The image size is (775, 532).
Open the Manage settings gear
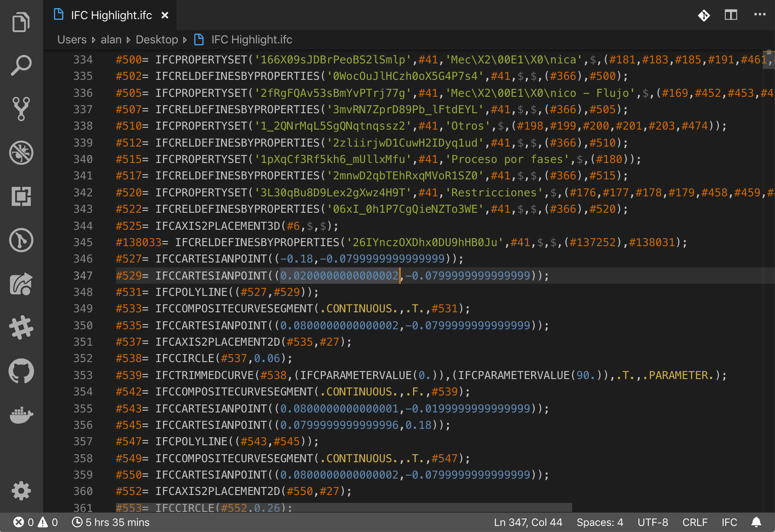[21, 491]
